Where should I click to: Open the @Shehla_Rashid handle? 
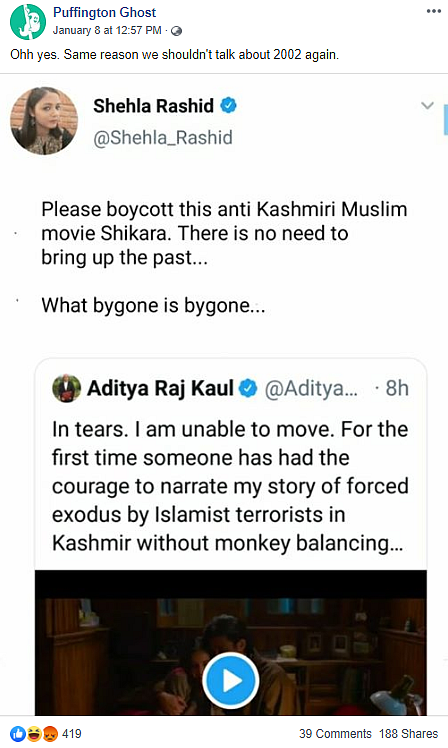[x=163, y=138]
